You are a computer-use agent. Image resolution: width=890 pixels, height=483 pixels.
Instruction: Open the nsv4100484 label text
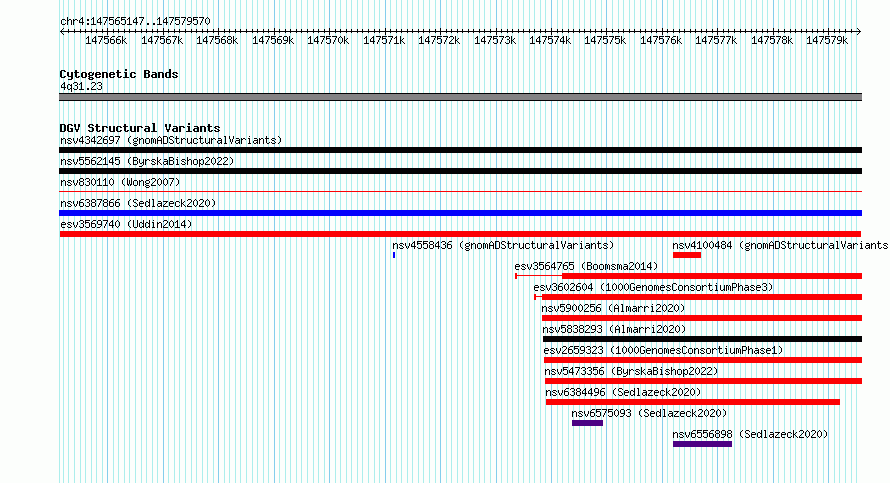coord(780,245)
